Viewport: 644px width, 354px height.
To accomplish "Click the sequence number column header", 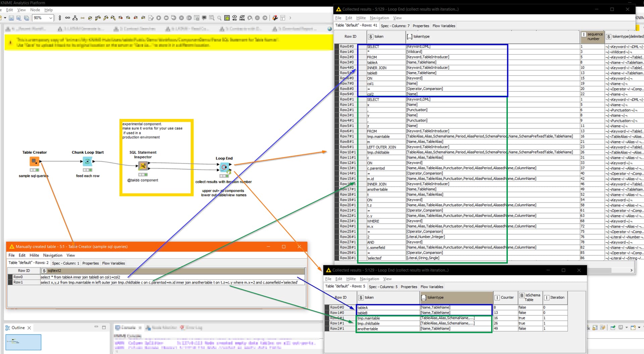I will coord(592,37).
